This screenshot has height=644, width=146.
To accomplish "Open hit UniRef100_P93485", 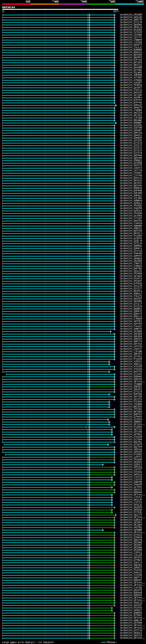I will point(131,15).
